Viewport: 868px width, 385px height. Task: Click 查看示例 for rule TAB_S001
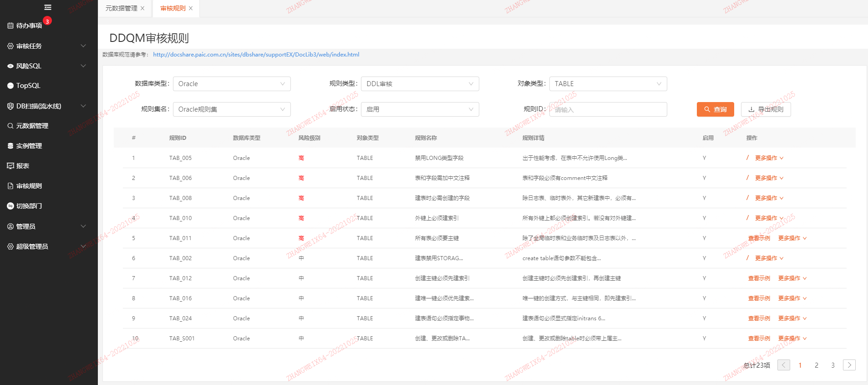tap(759, 339)
